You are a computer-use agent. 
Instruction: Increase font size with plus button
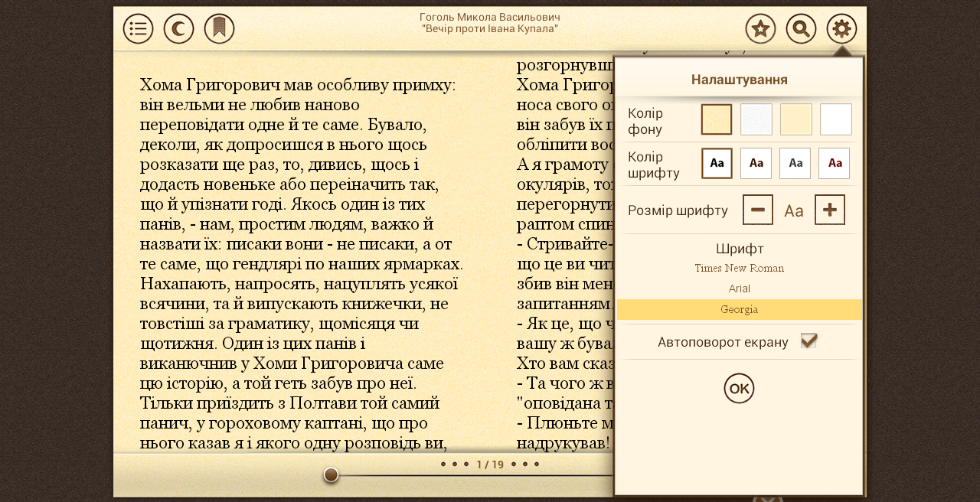(829, 210)
